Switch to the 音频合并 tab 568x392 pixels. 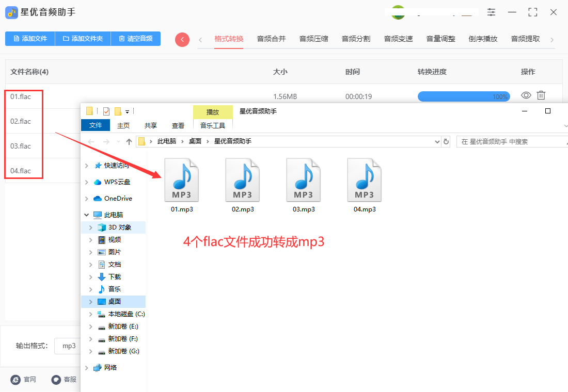tap(271, 38)
